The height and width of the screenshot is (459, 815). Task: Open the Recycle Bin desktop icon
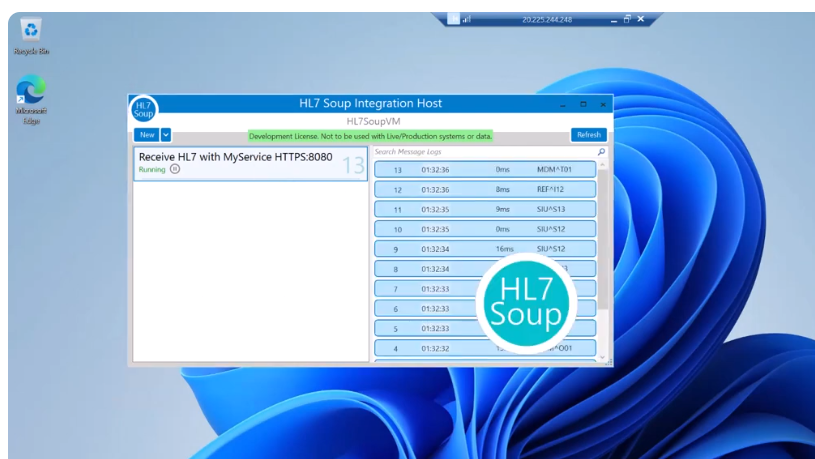coord(31,36)
